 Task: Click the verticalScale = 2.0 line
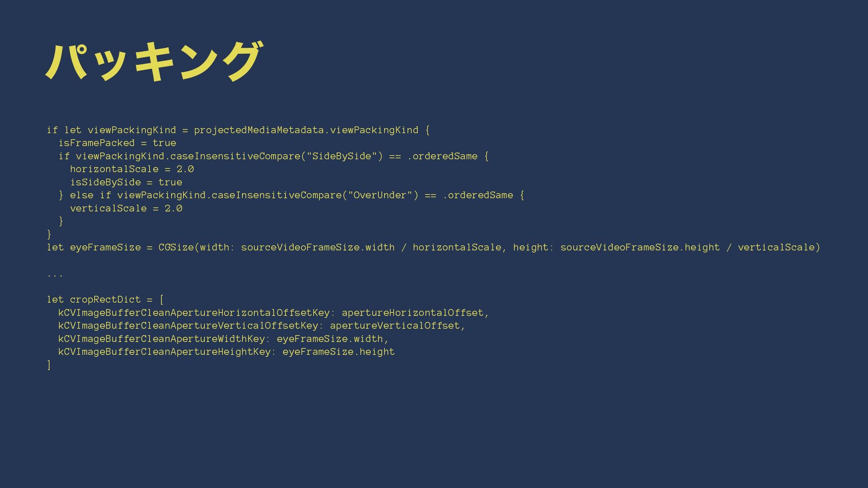point(126,208)
